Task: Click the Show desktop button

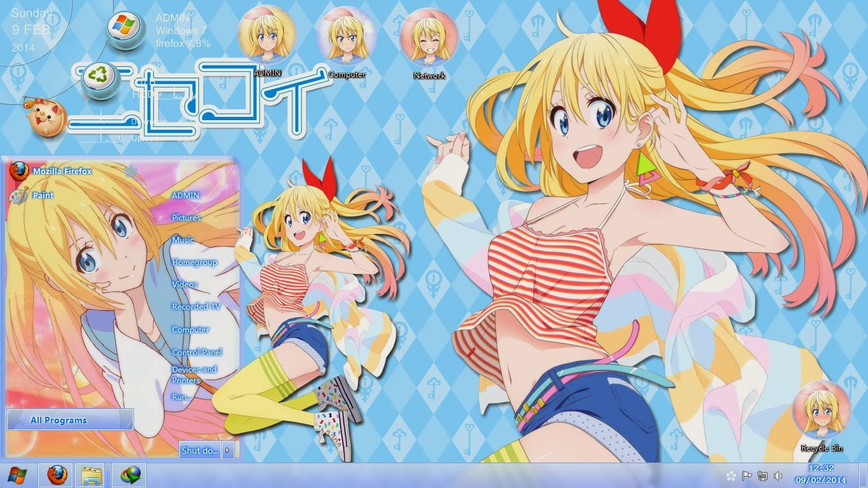Action: tap(863, 475)
